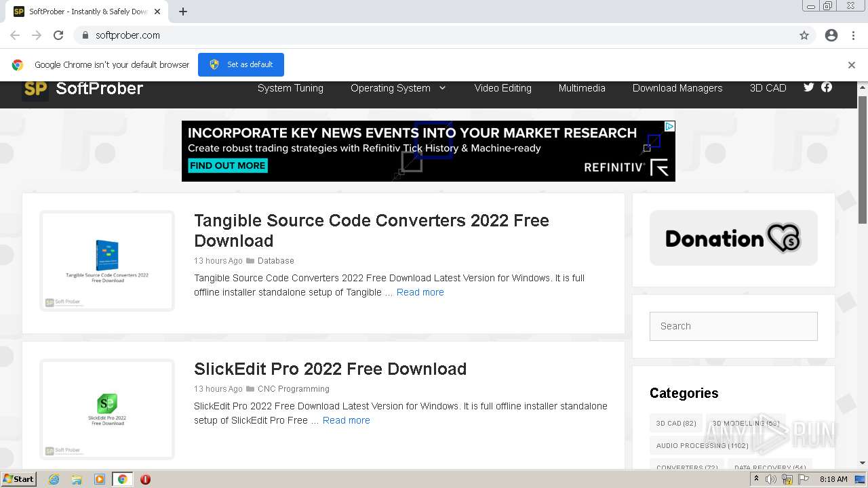Image resolution: width=868 pixels, height=488 pixels.
Task: Go to the Video Editing section
Action: [x=502, y=88]
